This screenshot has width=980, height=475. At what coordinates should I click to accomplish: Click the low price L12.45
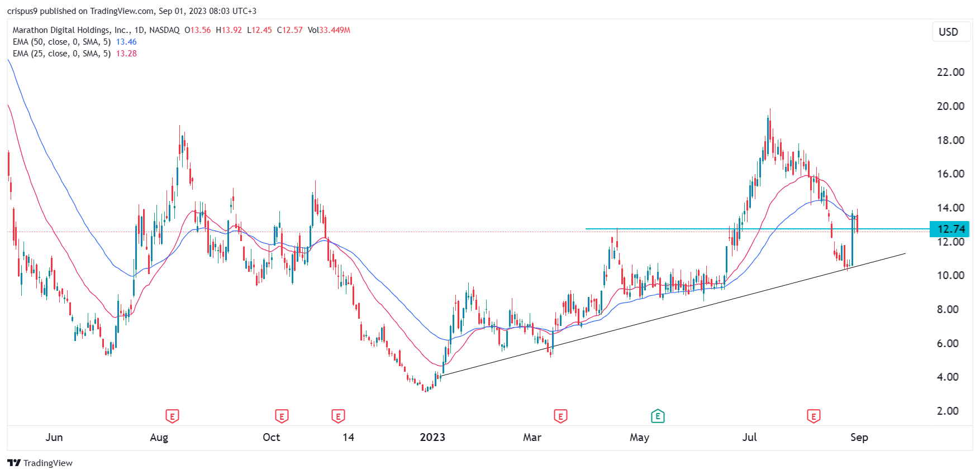(x=259, y=30)
